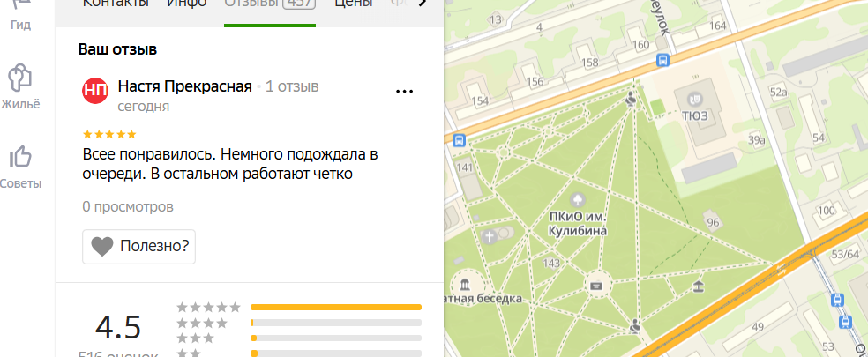Click the monument icon at park top entrance
The height and width of the screenshot is (357, 868).
(x=630, y=100)
